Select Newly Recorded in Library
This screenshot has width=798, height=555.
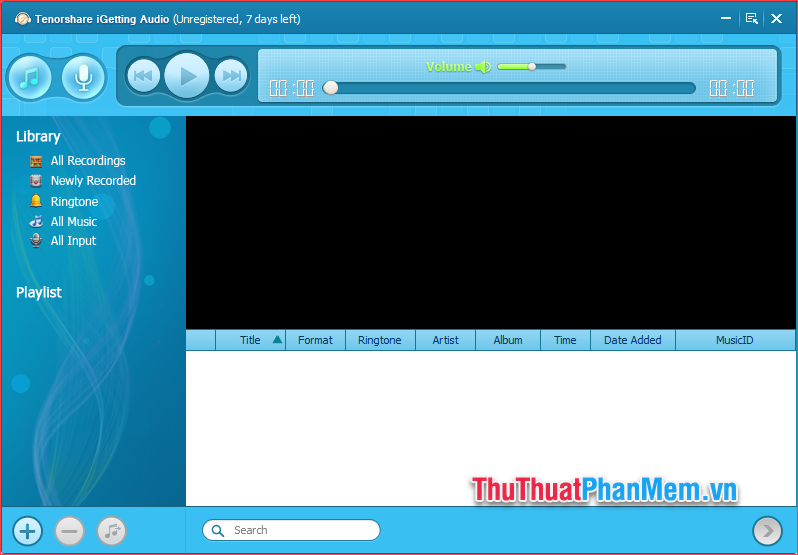pyautogui.click(x=93, y=181)
